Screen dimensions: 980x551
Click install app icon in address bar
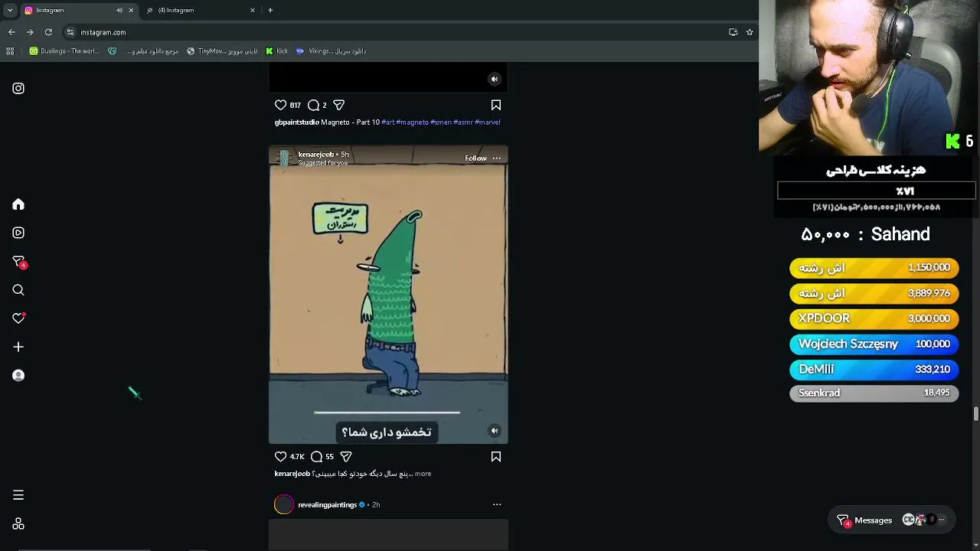point(733,32)
